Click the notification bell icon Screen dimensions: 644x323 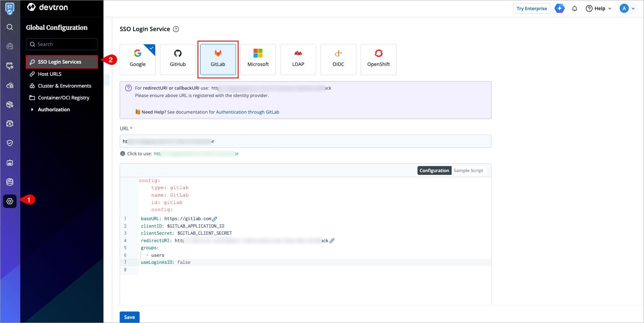574,8
